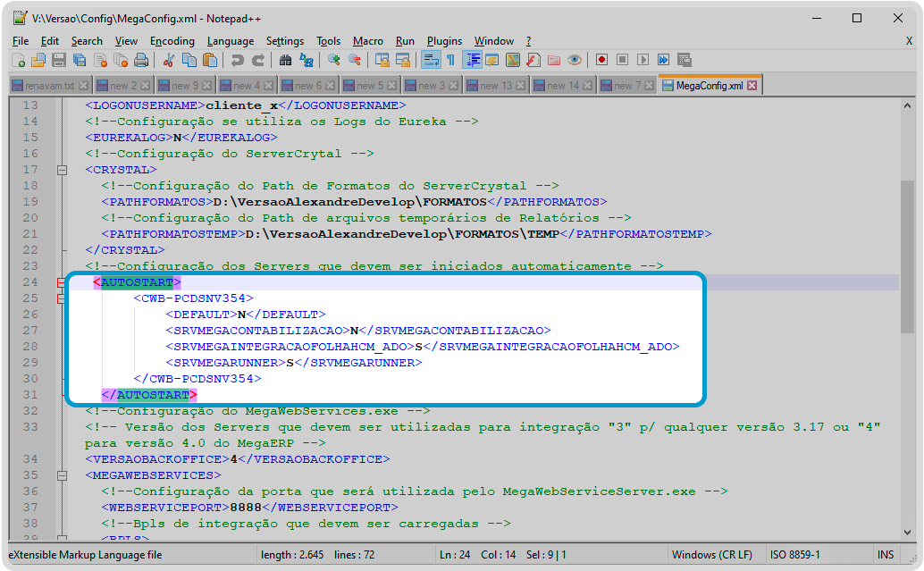The image size is (924, 571).
Task: Open the Encoding menu
Action: [172, 41]
